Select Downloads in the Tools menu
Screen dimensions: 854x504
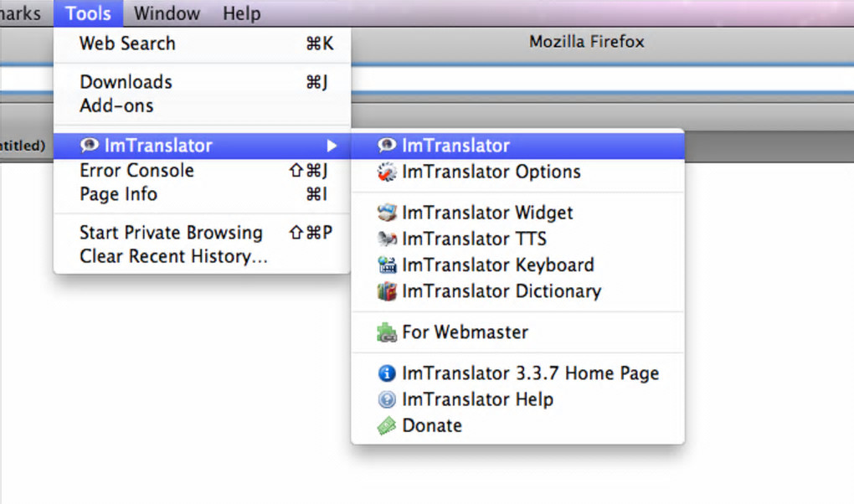point(126,82)
